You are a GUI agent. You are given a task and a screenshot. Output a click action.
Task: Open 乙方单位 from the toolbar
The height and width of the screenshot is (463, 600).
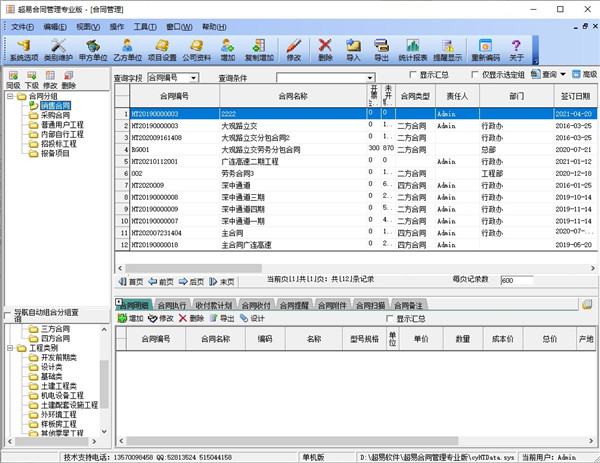coord(127,50)
